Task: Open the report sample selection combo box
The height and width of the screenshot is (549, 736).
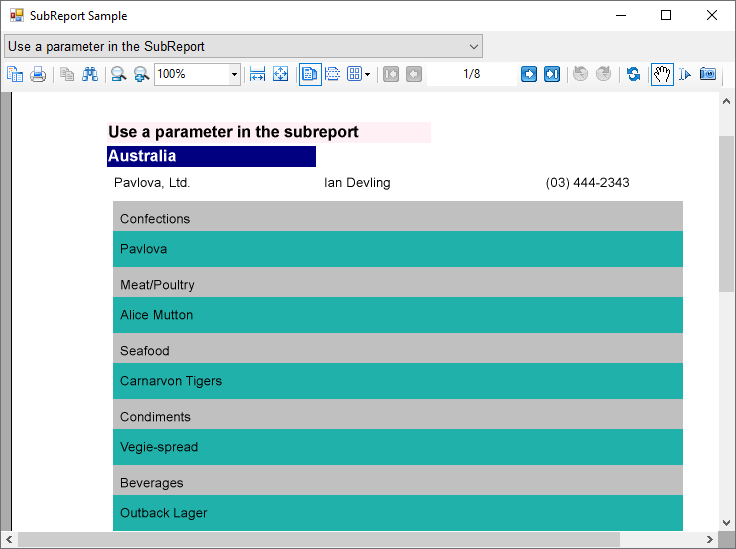Action: point(243,46)
